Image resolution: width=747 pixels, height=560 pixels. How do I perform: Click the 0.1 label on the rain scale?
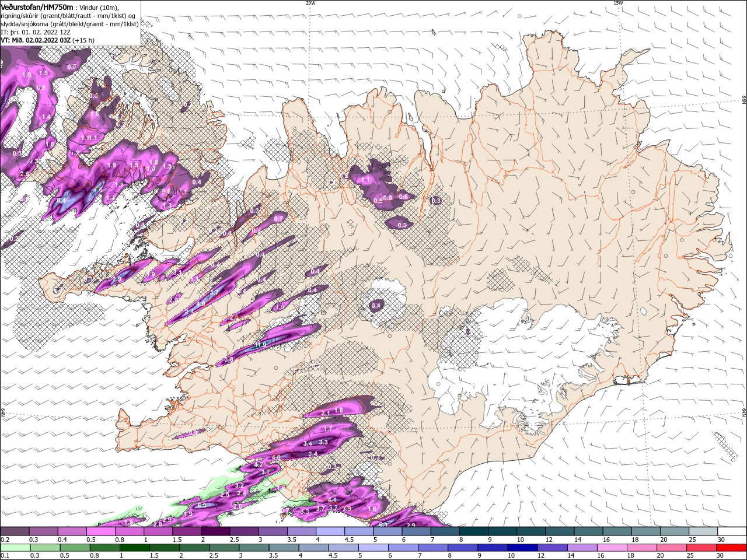(x=5, y=555)
